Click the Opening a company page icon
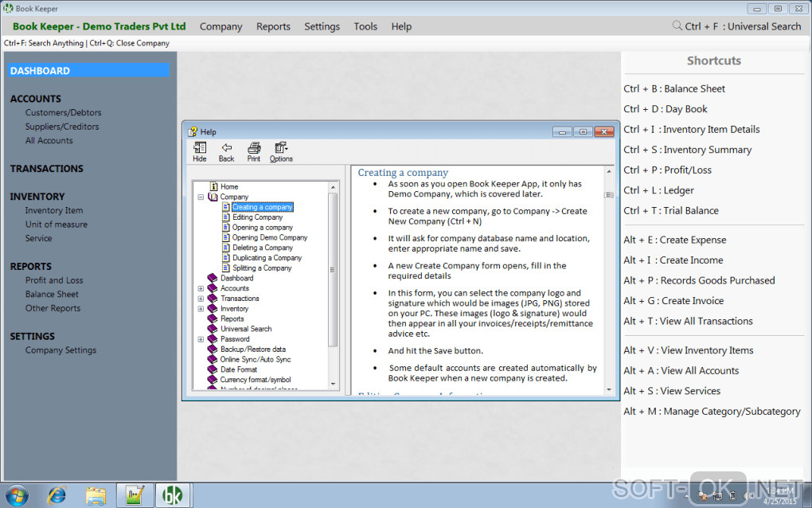This screenshot has width=812, height=508. click(x=226, y=228)
